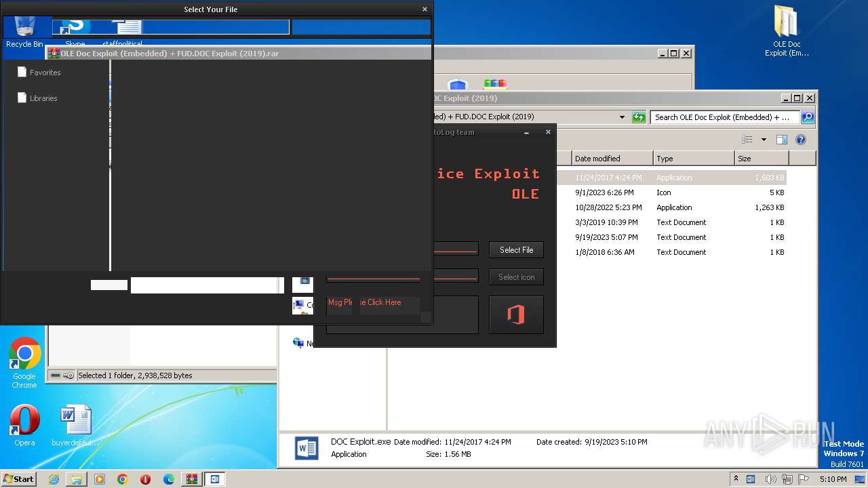Select the row dated 11/24/2017 4:24 PM
The width and height of the screenshot is (868, 488).
671,178
